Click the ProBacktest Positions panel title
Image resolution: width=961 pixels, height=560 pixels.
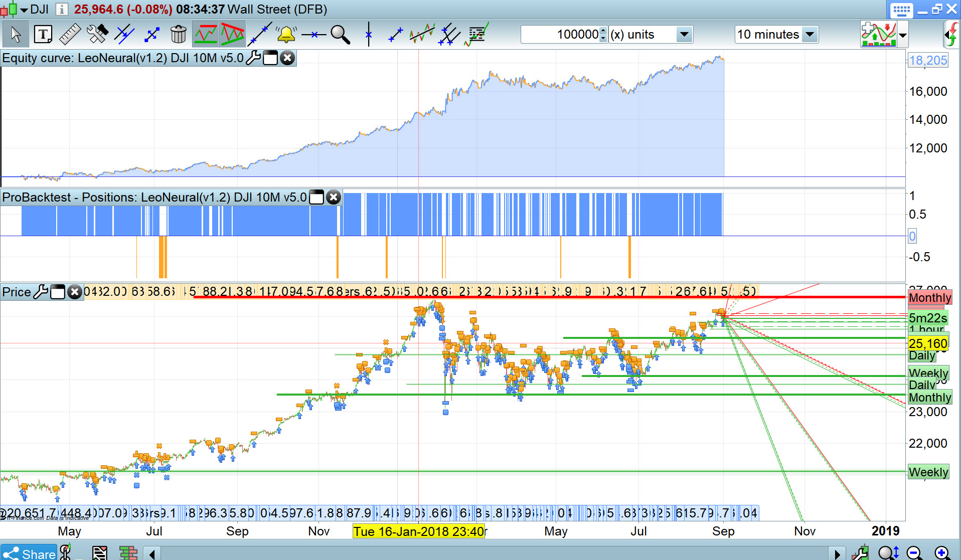pos(154,198)
